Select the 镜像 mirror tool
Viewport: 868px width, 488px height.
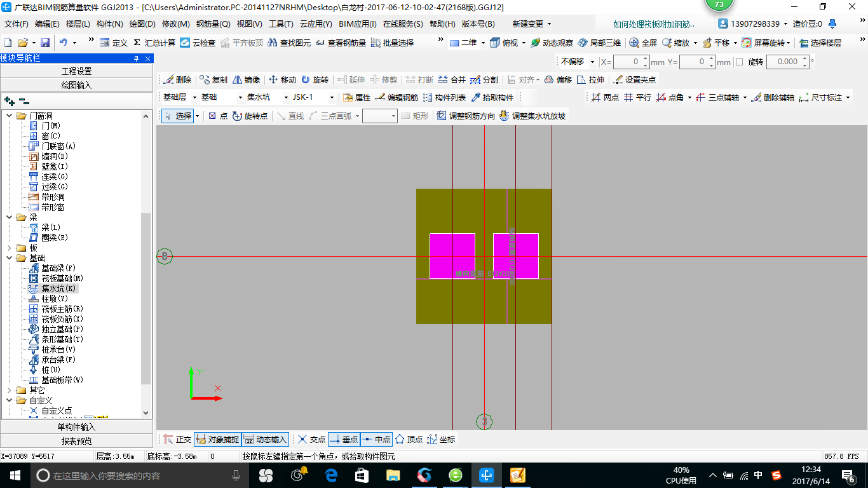pos(247,79)
